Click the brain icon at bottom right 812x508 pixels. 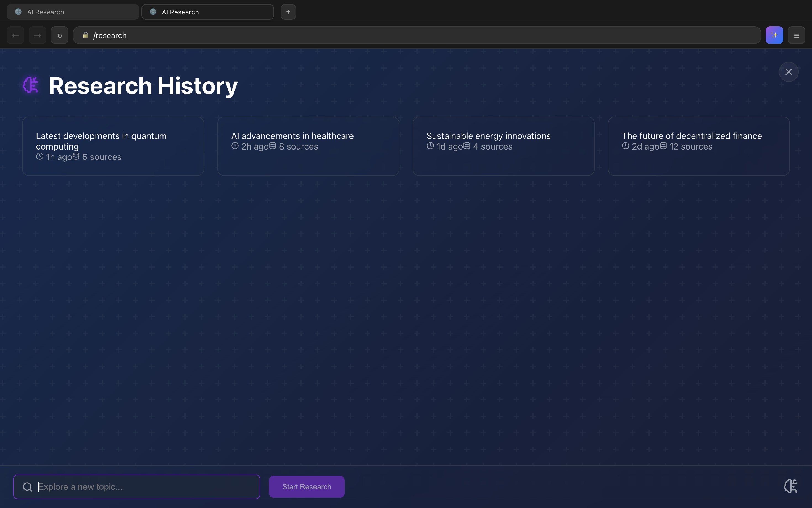click(x=790, y=486)
